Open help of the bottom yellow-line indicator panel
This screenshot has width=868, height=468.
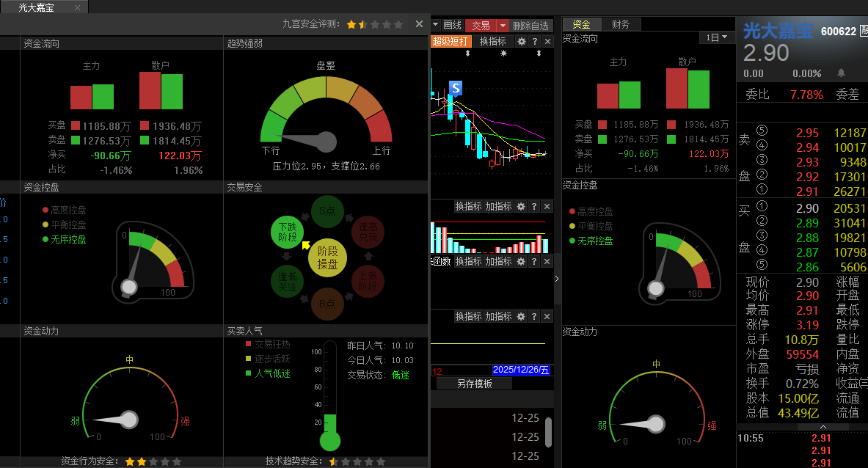point(533,316)
